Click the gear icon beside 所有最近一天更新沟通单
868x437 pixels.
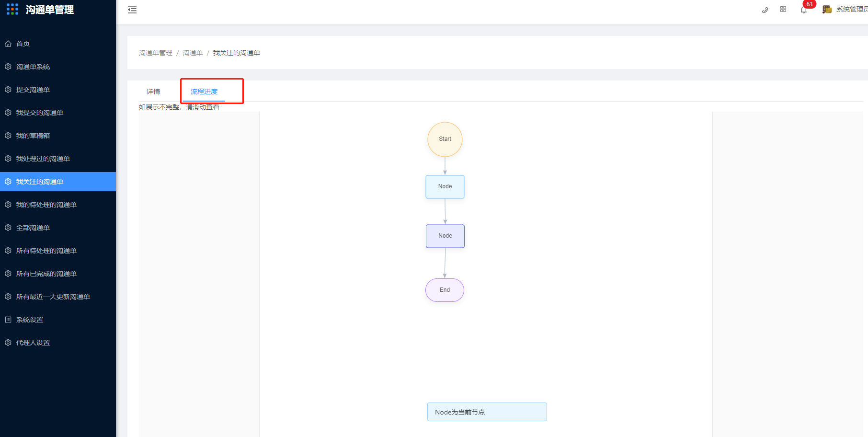8,297
